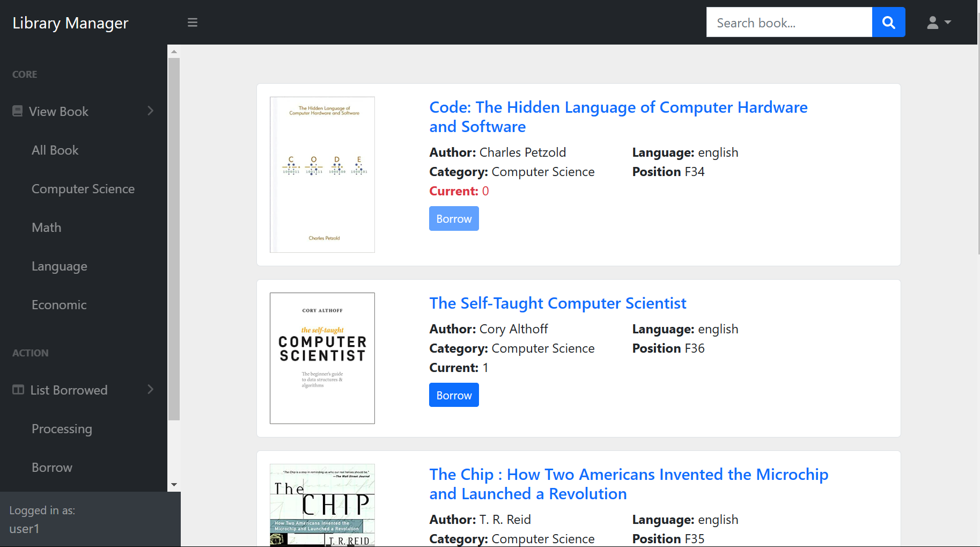Click the Code book cover thumbnail
This screenshot has width=980, height=547.
pos(322,174)
